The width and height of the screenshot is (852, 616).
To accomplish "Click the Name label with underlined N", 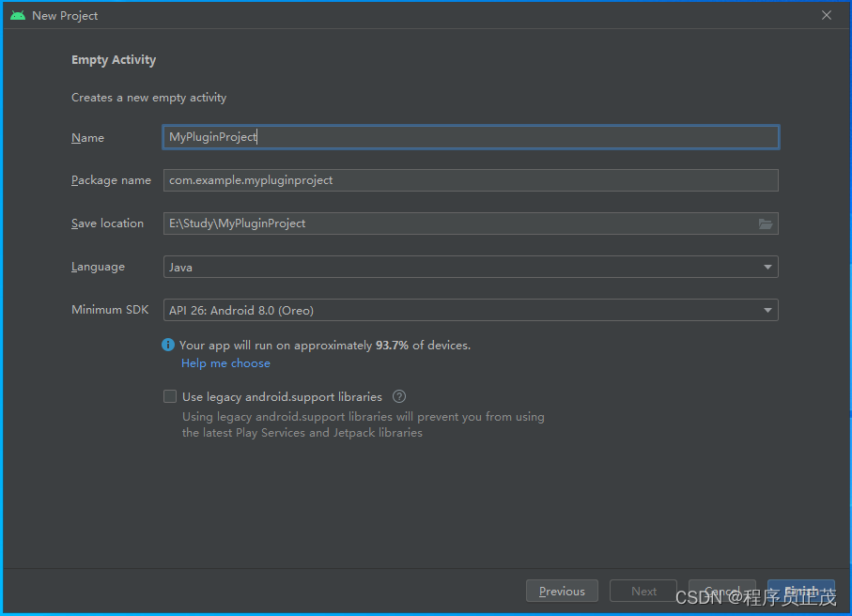I will [87, 138].
